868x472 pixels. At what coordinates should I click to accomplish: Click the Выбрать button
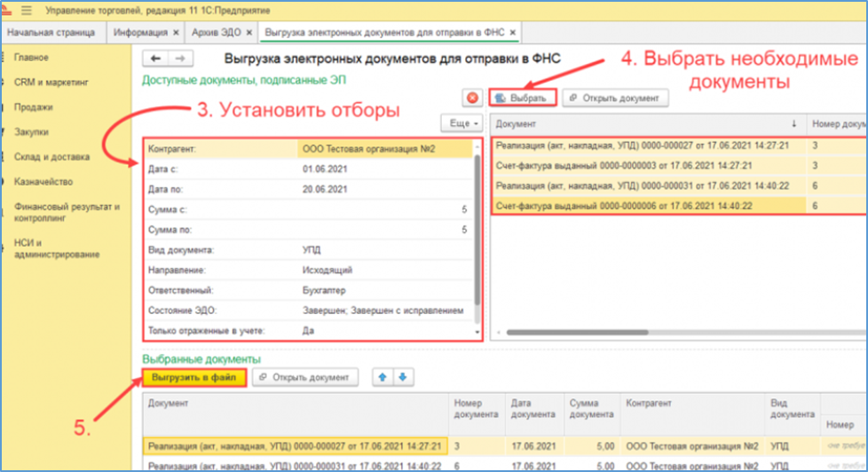(523, 98)
